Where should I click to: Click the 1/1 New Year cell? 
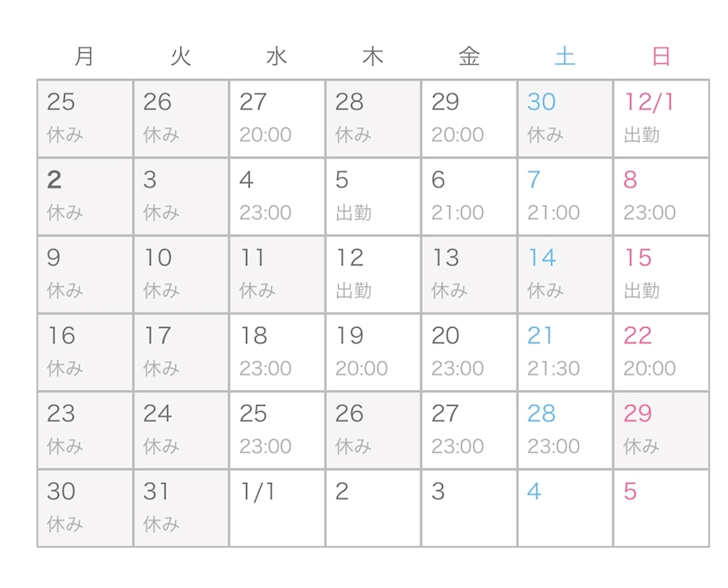pyautogui.click(x=277, y=508)
